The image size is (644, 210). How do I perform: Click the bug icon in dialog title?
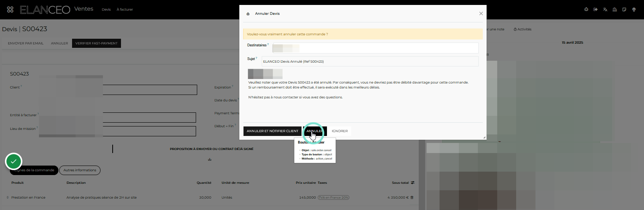[x=248, y=14]
